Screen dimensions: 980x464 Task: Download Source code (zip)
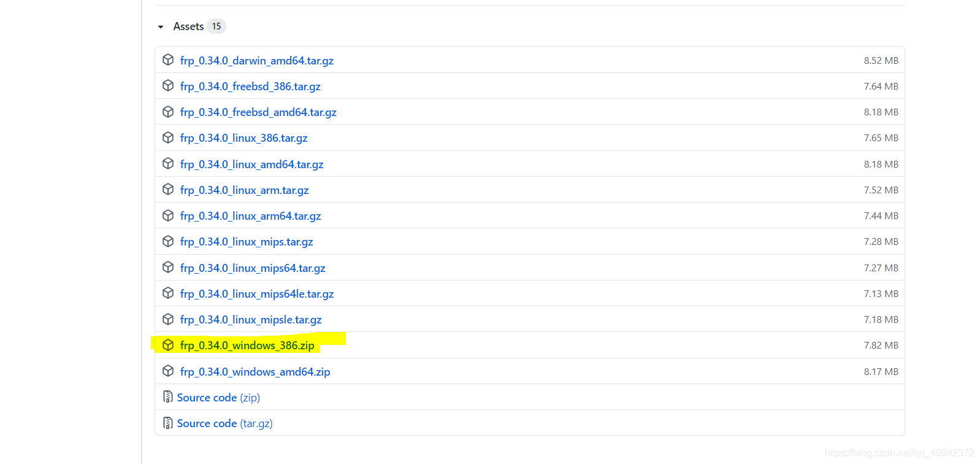(x=218, y=398)
